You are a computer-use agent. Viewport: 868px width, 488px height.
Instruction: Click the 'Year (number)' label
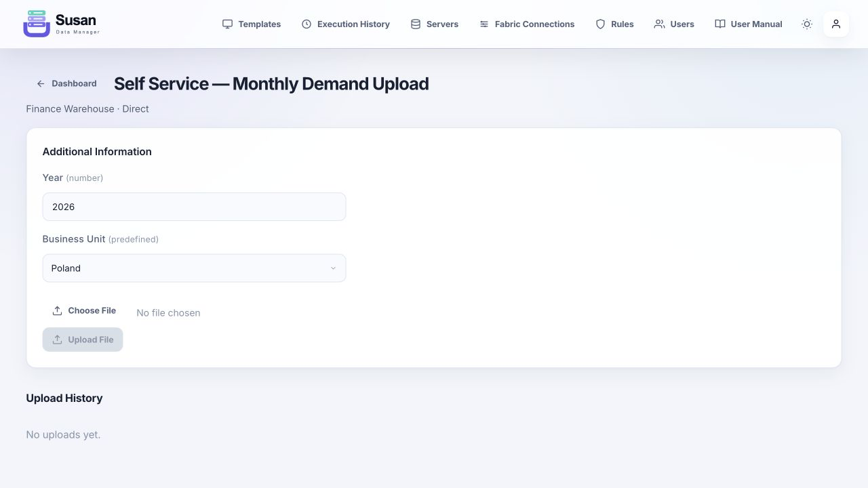pyautogui.click(x=73, y=178)
